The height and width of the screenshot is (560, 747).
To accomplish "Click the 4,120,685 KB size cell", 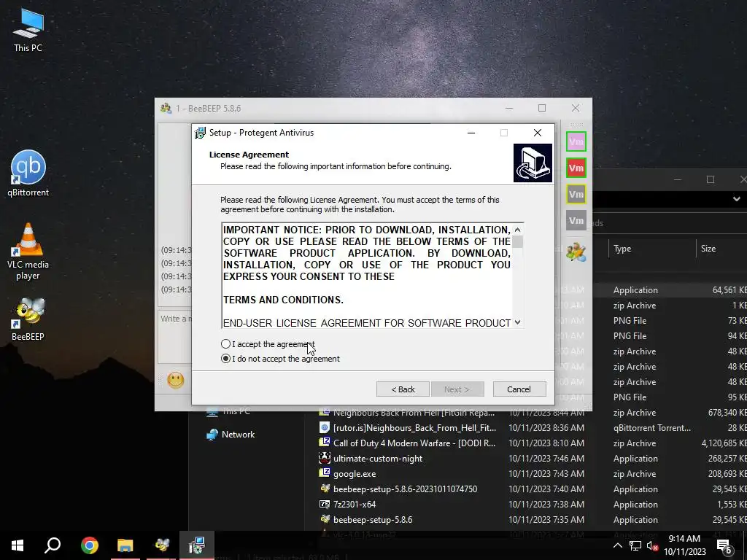I will pos(724,443).
